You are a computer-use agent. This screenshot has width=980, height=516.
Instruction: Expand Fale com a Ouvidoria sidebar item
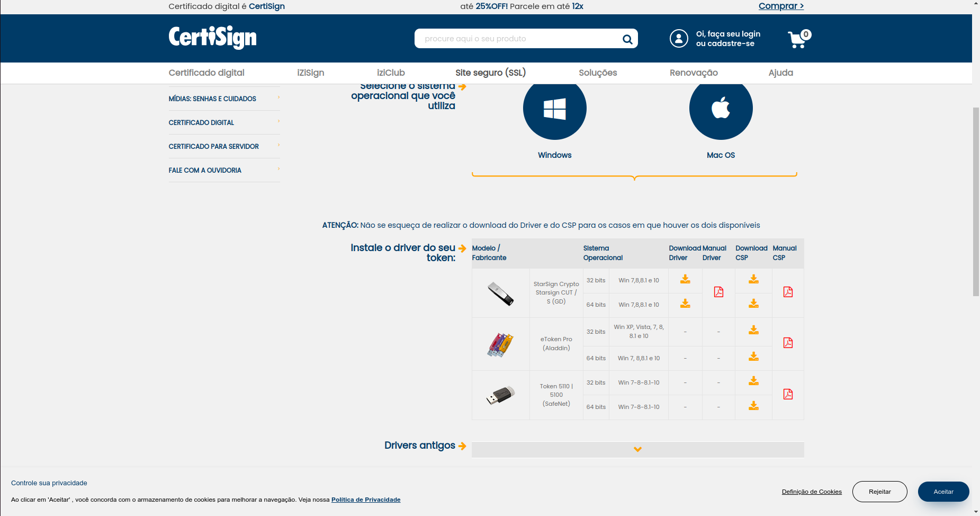224,170
